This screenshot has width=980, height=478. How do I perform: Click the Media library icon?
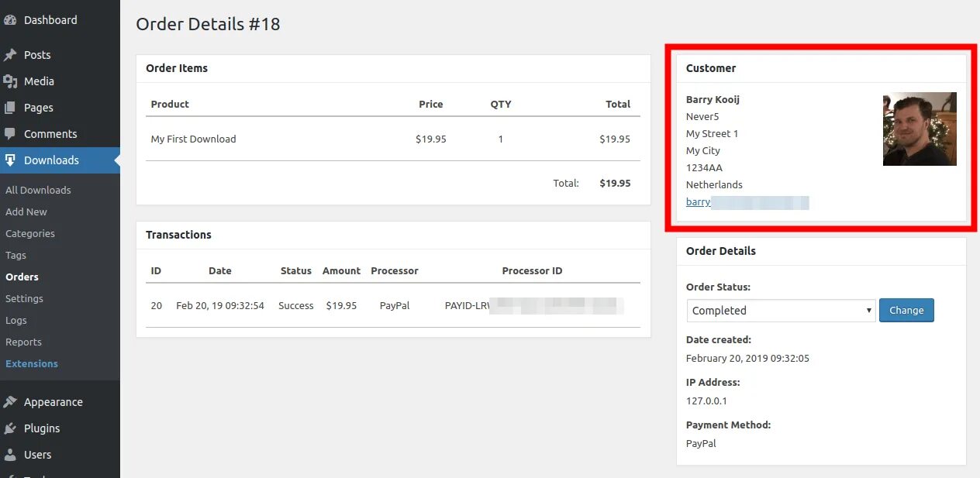click(10, 81)
